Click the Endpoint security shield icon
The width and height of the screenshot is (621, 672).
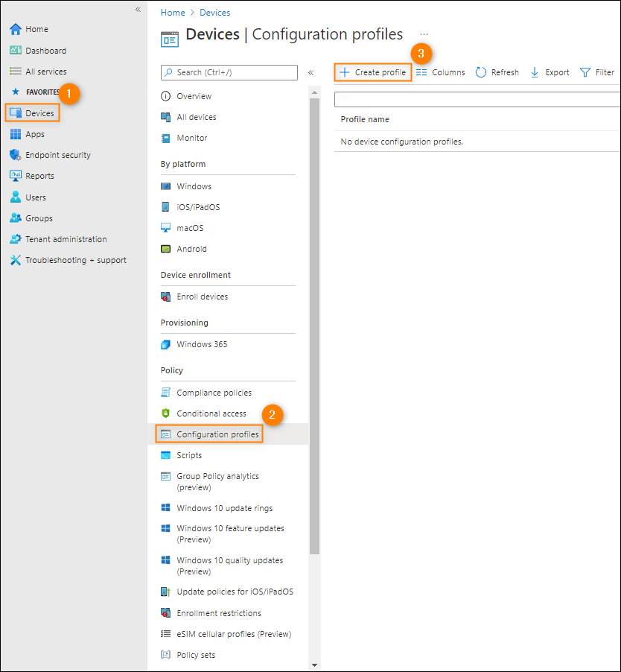[16, 155]
